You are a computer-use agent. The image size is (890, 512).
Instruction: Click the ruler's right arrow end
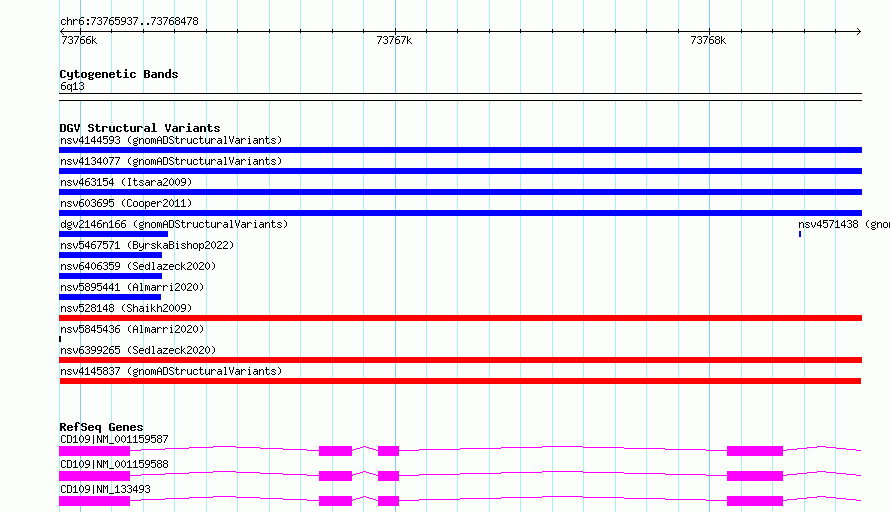[x=859, y=31]
